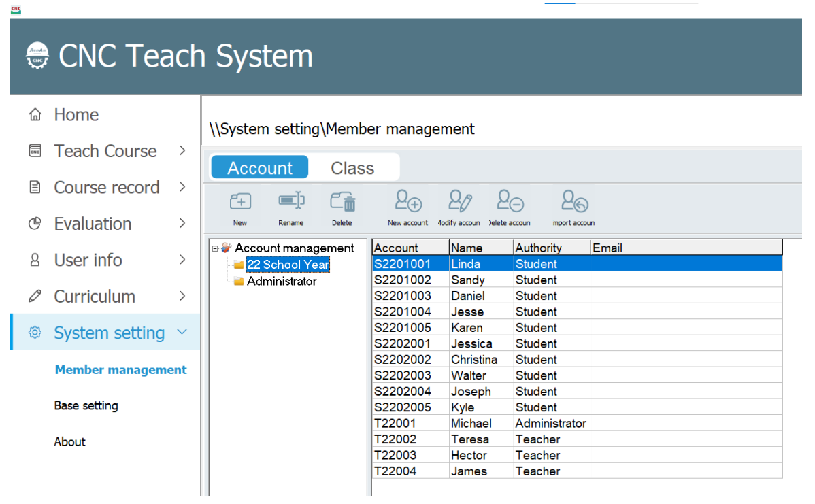Switch to the Class tab
Viewport: 815px width, 504px height.
click(x=352, y=168)
